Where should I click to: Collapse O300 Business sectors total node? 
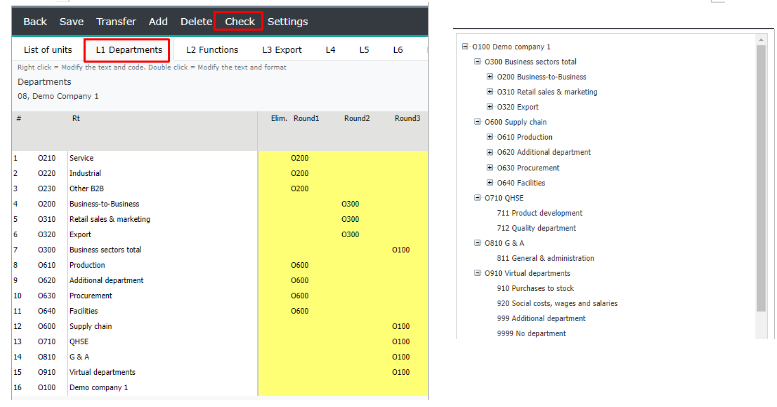(477, 61)
